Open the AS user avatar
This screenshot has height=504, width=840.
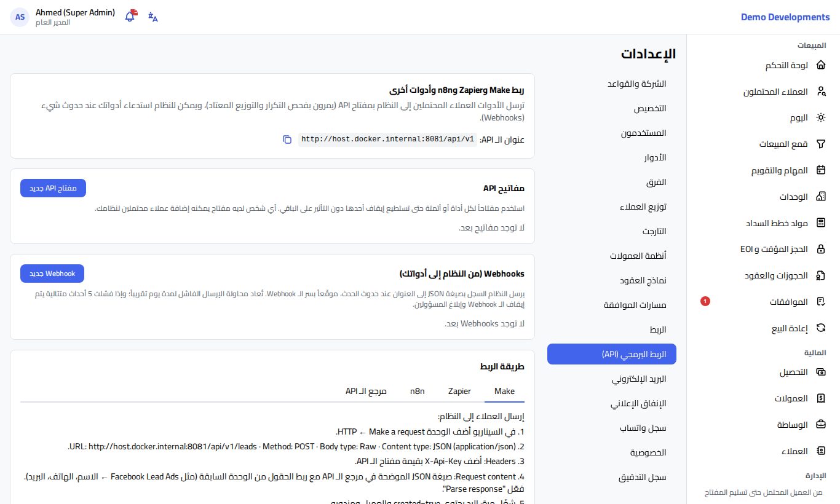(20, 17)
